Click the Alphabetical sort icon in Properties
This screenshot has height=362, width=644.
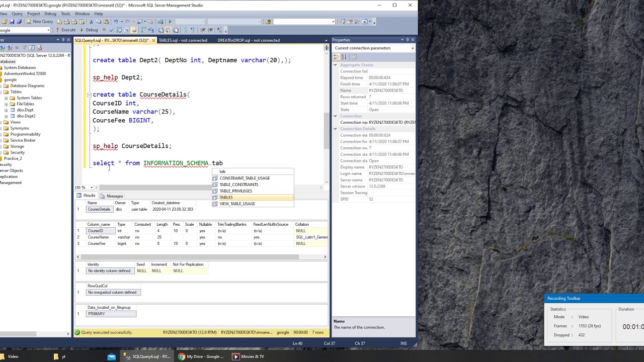pos(344,57)
